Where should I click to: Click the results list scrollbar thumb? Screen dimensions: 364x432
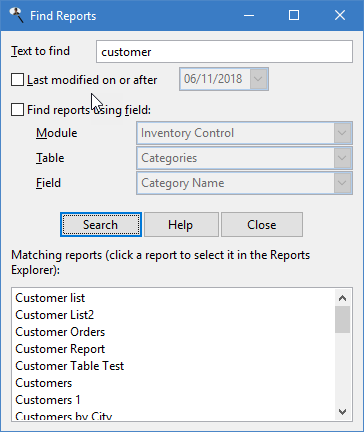342,320
